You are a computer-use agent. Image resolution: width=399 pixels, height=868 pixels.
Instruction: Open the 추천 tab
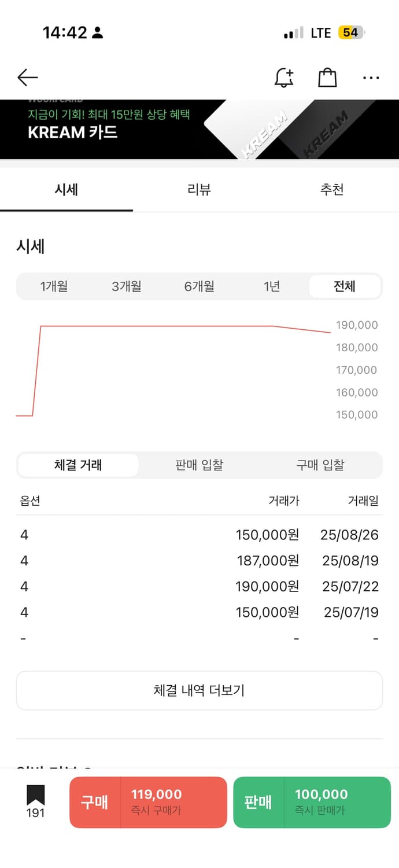[x=332, y=190]
